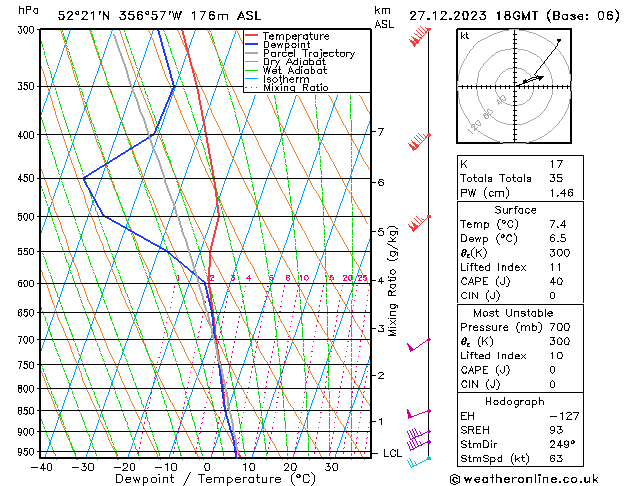Click the 500 hPa pressure axis label
This screenshot has height=486, width=629.
coord(26,217)
